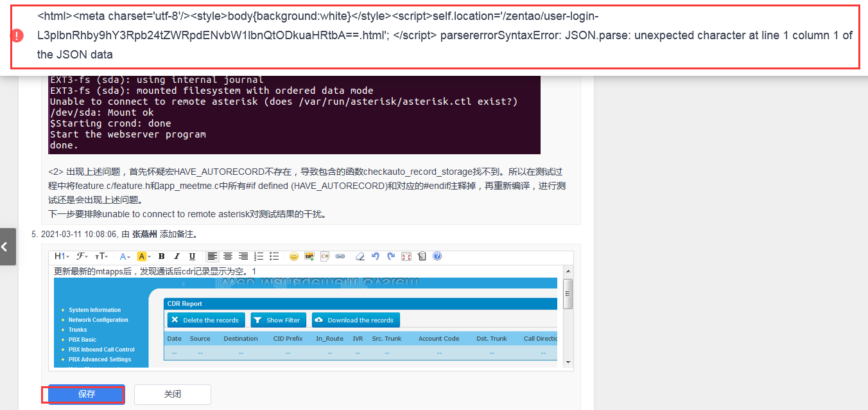Screen dimensions: 868x410
Task: Open the emoticon smiley picker
Action: click(x=294, y=256)
